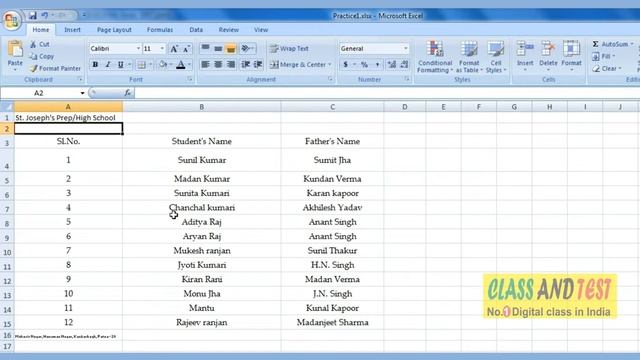The image size is (640, 360).
Task: Click Merge & Center button
Action: [x=298, y=64]
